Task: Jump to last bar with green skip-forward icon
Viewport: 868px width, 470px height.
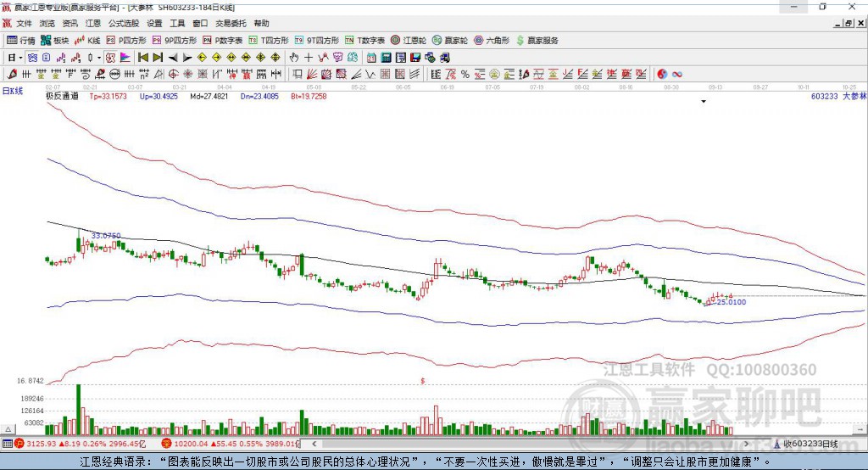Action: (158, 58)
